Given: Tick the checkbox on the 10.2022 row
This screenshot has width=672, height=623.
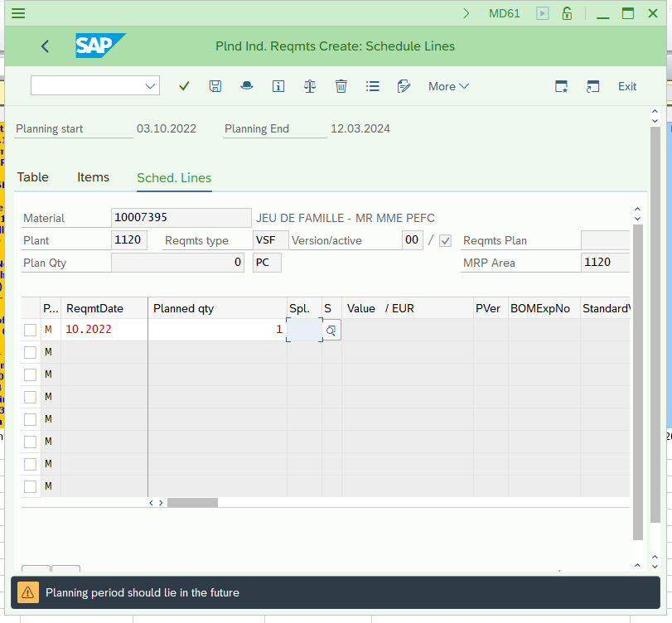Looking at the screenshot, I should pos(30,330).
